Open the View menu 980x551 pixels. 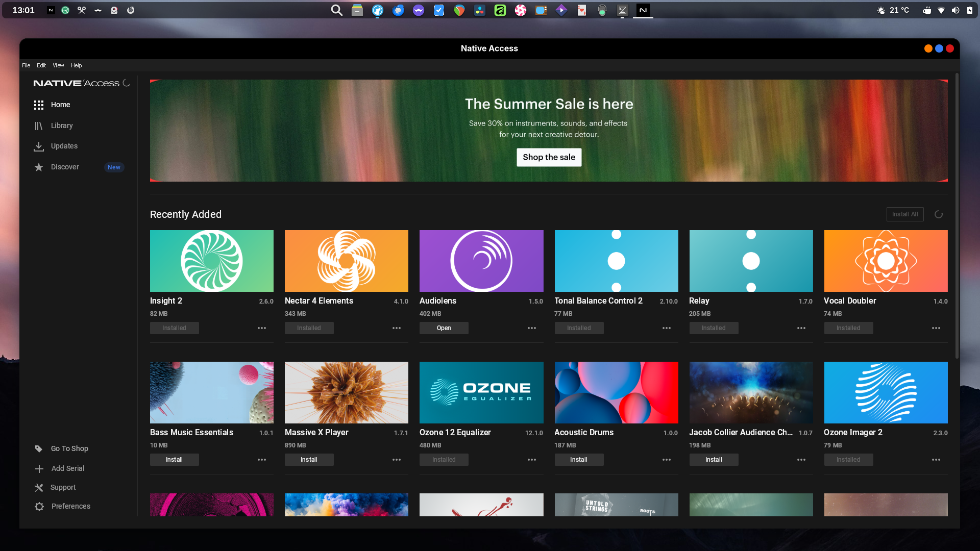[58, 65]
